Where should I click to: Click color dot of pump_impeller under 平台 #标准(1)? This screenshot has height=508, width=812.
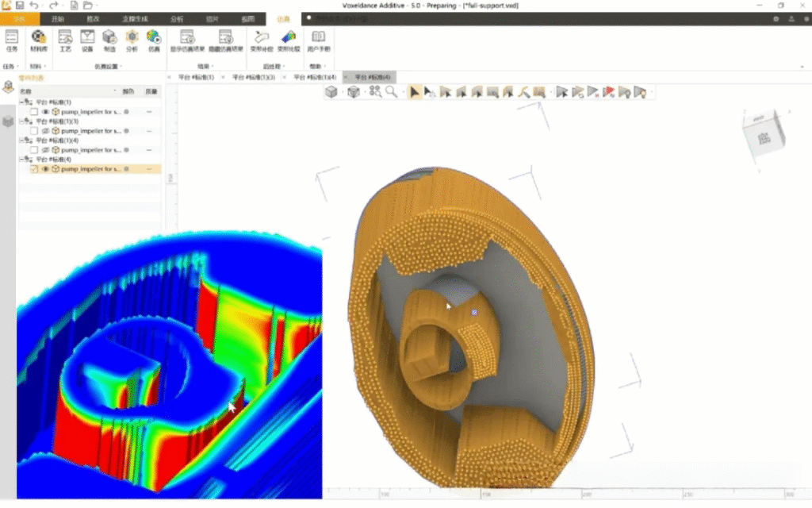coord(127,112)
